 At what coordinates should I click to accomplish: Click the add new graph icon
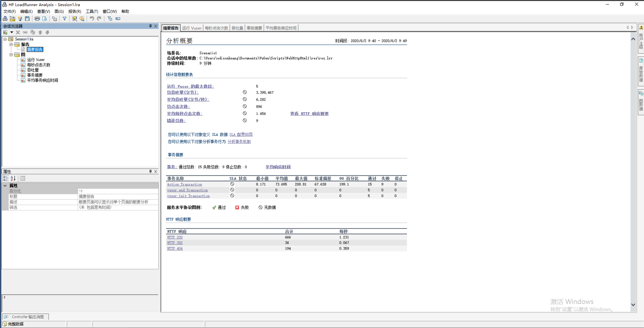pyautogui.click(x=5, y=32)
